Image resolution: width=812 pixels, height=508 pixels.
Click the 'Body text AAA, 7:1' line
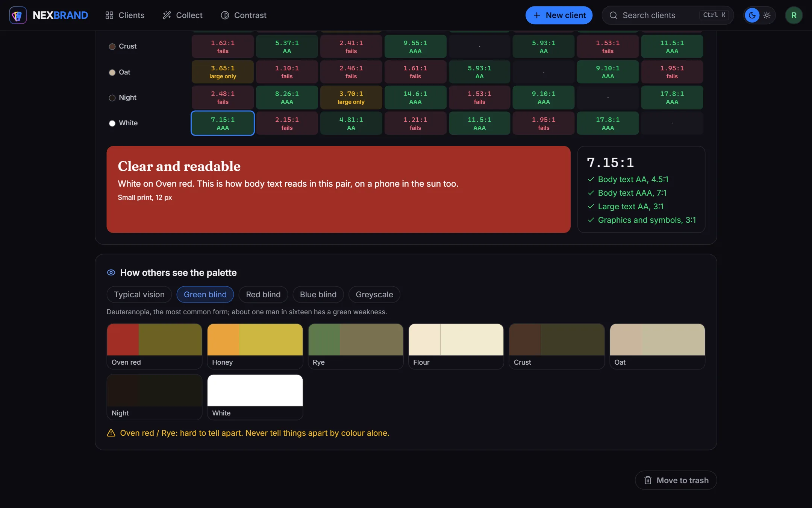coord(627,193)
